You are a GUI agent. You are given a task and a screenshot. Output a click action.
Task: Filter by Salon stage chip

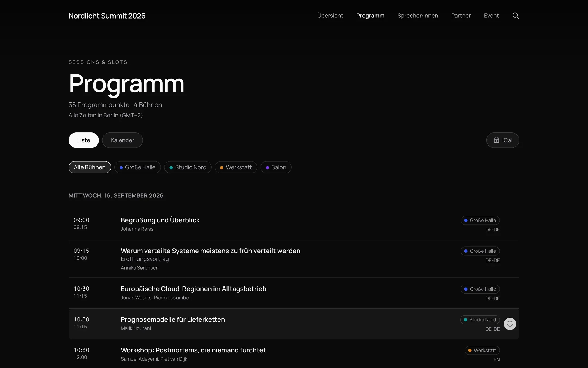click(276, 167)
